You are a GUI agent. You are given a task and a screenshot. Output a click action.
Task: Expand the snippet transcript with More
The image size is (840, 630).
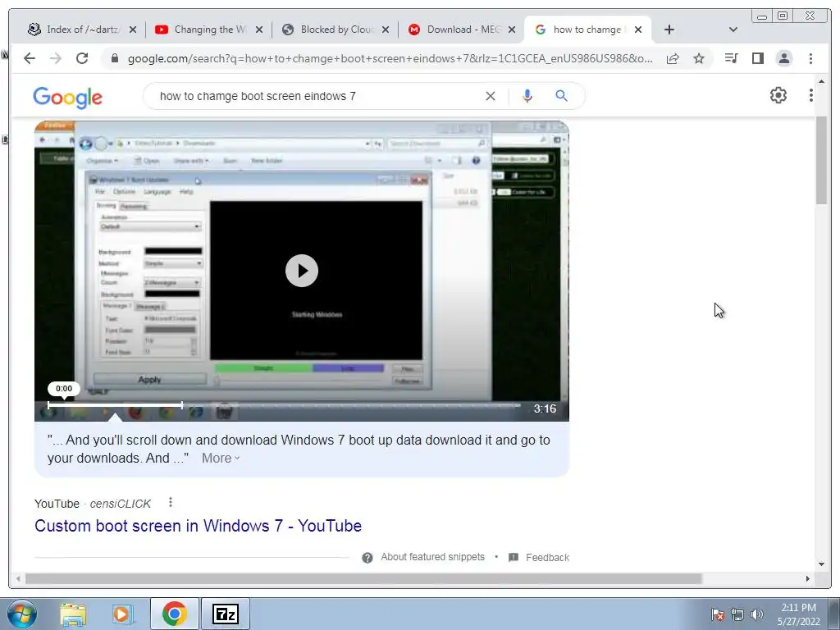click(221, 458)
